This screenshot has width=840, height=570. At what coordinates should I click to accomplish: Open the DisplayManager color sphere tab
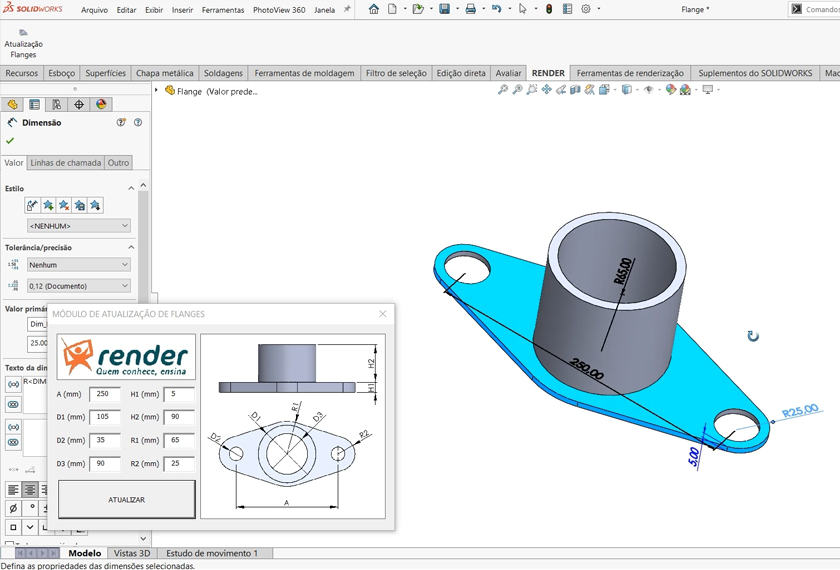pos(101,104)
